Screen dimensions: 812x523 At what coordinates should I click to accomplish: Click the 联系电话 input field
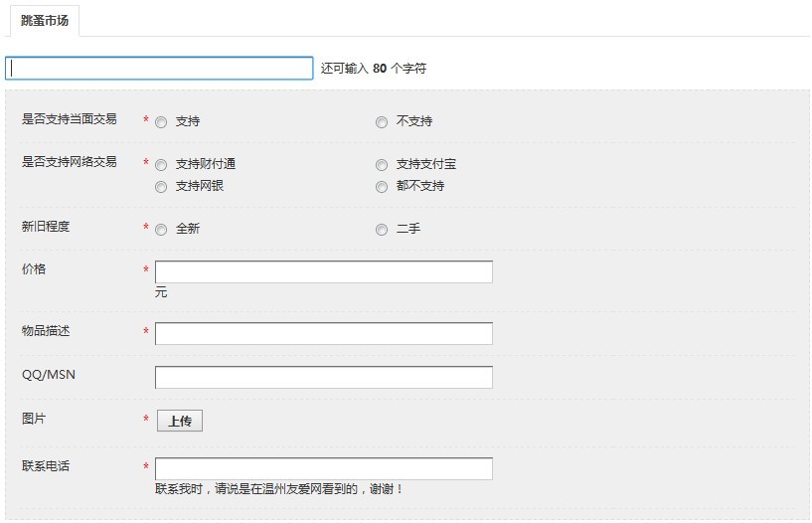pyautogui.click(x=324, y=468)
